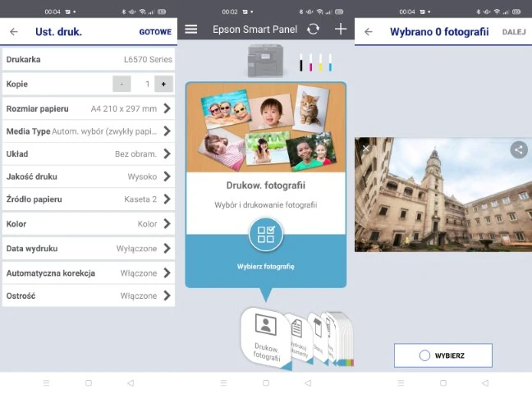The width and height of the screenshot is (532, 394).
Task: Open Jakość druku setting chevron
Action: tap(167, 176)
